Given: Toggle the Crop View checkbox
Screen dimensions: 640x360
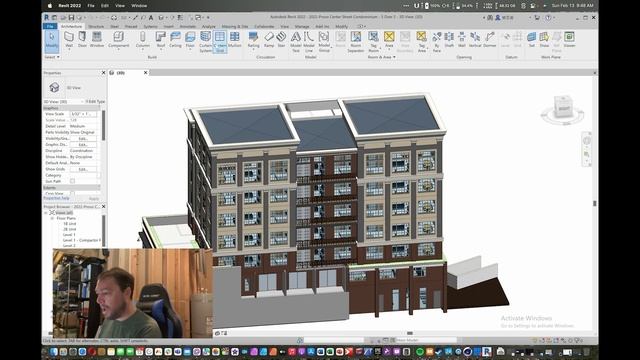Looking at the screenshot, I should tap(72, 193).
